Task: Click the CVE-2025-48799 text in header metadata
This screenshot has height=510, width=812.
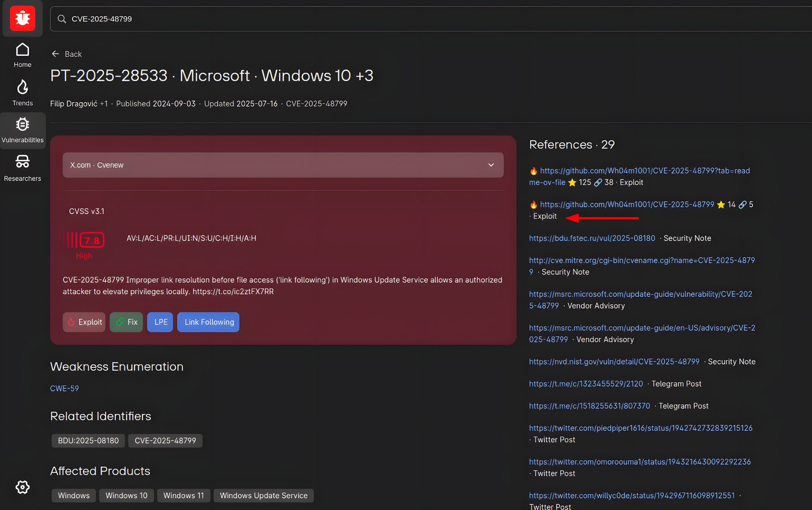Action: 317,104
